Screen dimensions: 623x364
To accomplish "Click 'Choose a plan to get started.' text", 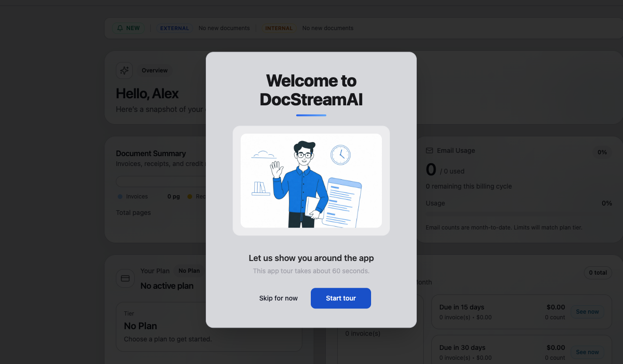I will pos(168,339).
